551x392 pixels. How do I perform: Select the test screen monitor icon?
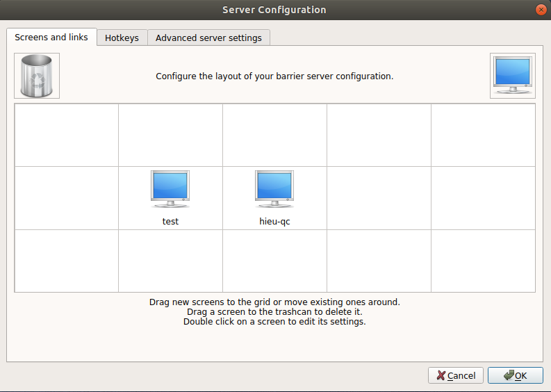pyautogui.click(x=170, y=189)
